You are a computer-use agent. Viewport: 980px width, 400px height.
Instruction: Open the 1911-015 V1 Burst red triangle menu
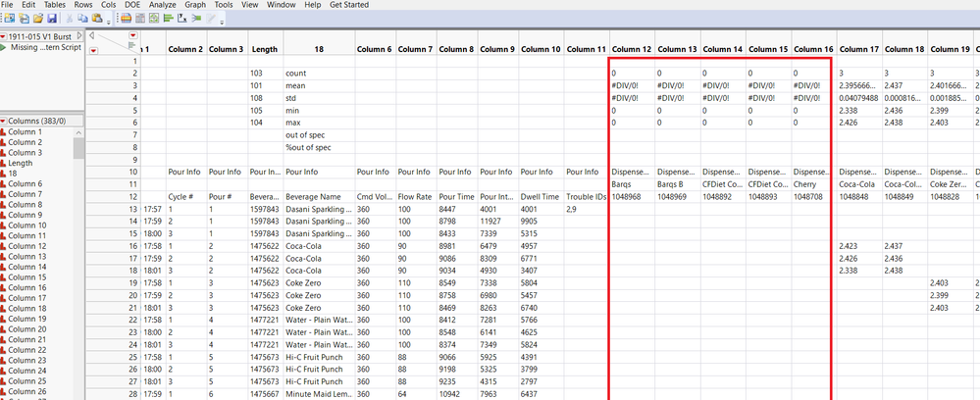coord(3,37)
